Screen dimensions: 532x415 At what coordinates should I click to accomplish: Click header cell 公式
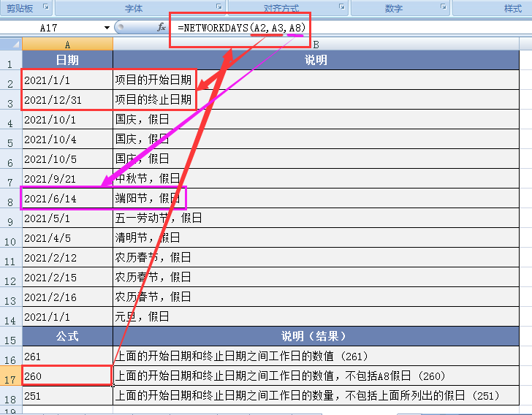pyautogui.click(x=67, y=336)
